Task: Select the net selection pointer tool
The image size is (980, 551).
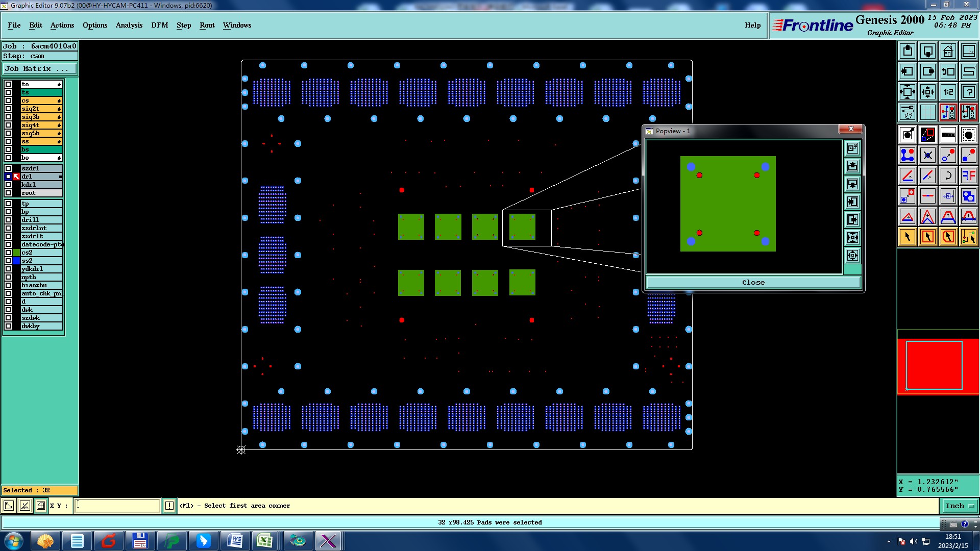Action: pos(968,237)
